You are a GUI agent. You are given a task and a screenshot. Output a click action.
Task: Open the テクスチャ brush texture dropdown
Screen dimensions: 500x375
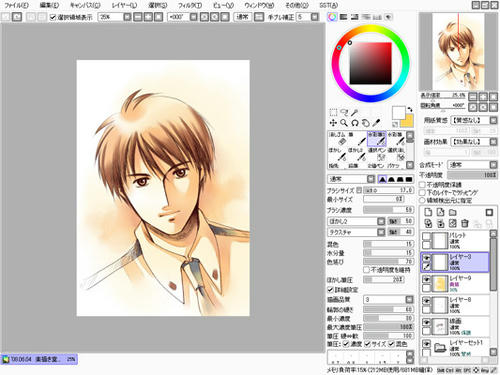point(356,232)
